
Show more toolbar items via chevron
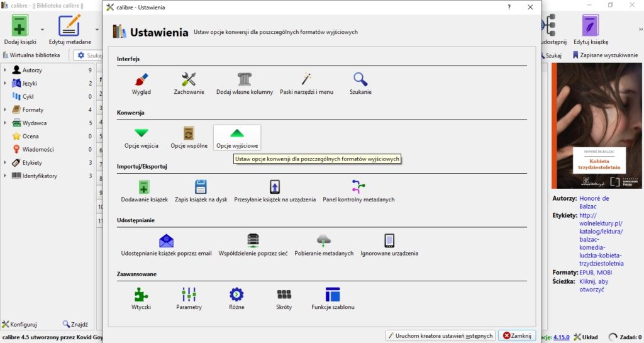[640, 30]
